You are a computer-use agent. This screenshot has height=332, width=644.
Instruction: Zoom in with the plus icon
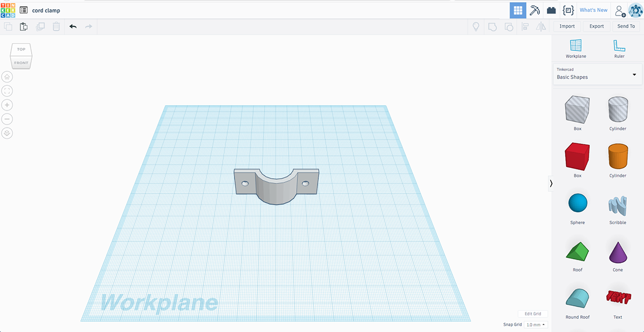tap(7, 105)
